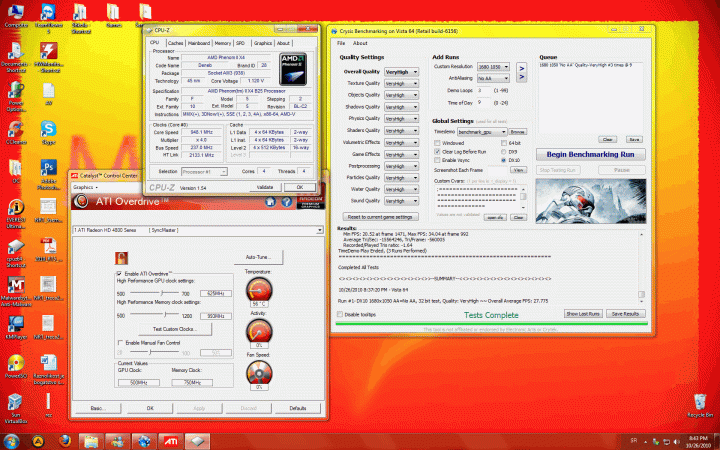720x450 pixels.
Task: Open the HWMonitor shortcut on desktop
Action: [x=48, y=57]
